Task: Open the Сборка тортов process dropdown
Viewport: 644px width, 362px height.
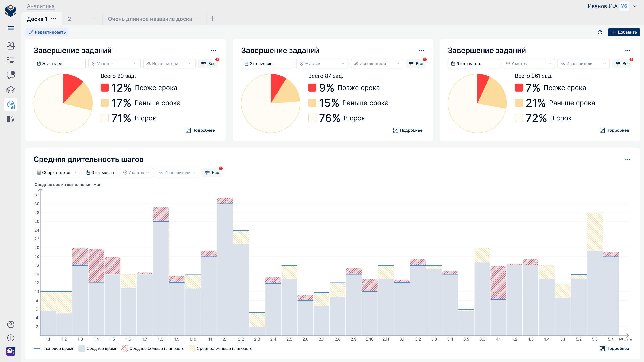Action: click(57, 173)
